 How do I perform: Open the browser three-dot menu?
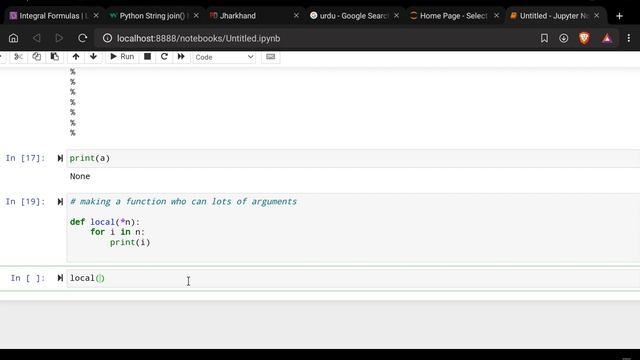pyautogui.click(x=629, y=38)
